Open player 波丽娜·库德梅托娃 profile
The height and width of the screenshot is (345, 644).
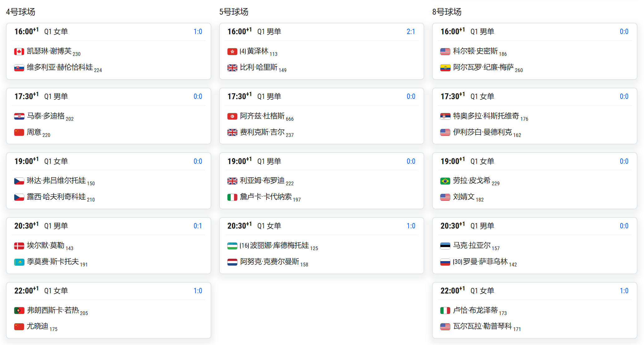[280, 245]
